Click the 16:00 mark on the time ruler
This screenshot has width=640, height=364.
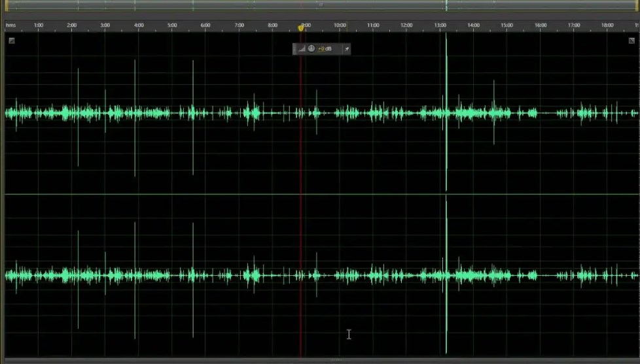point(541,25)
